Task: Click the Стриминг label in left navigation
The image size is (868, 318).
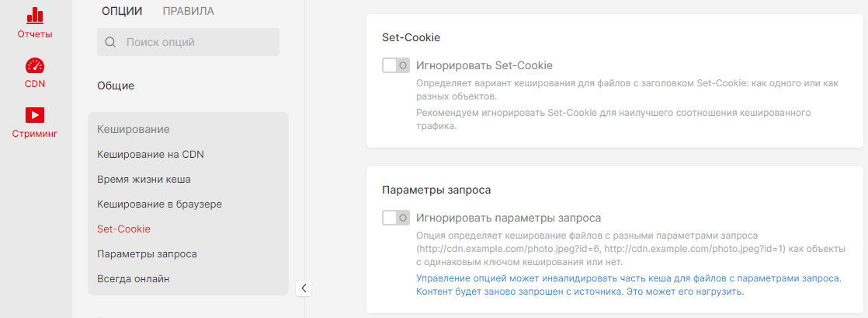Action: (35, 134)
